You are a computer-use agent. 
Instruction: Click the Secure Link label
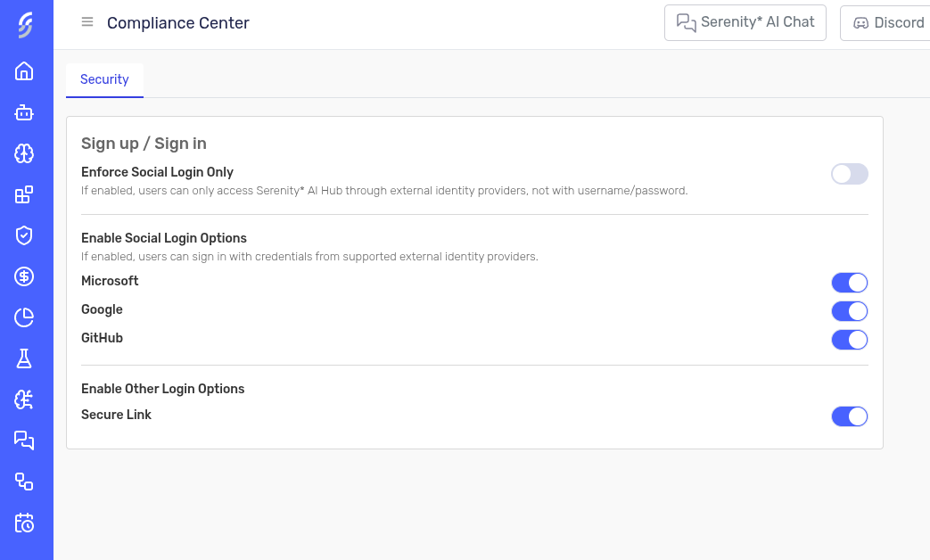[116, 415]
